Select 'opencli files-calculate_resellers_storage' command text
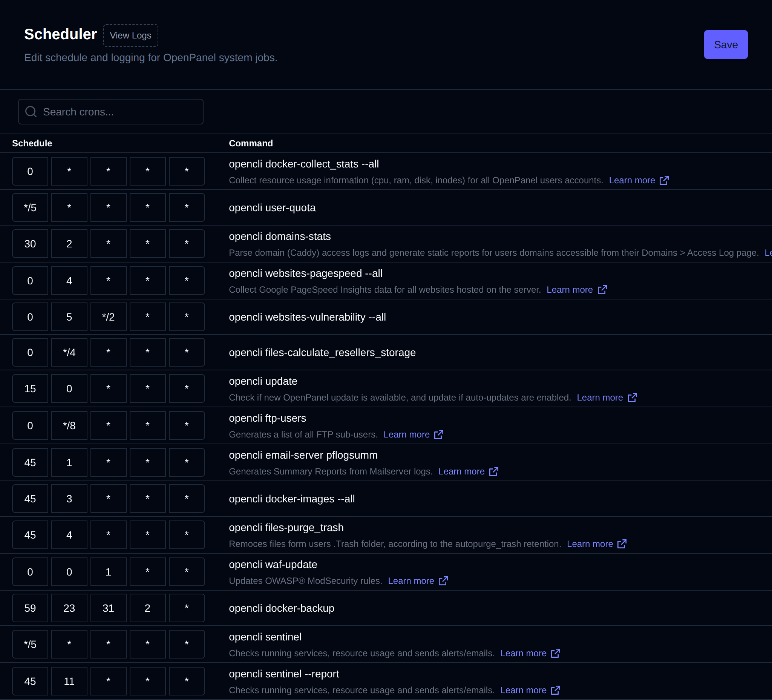The width and height of the screenshot is (772, 700). pos(322,353)
